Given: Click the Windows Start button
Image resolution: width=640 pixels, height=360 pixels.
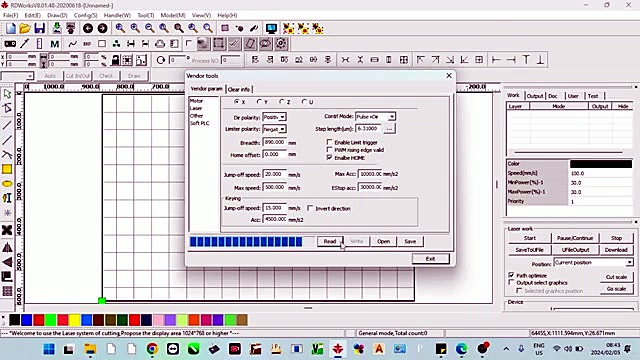Looking at the screenshot, I should pos(49,349).
